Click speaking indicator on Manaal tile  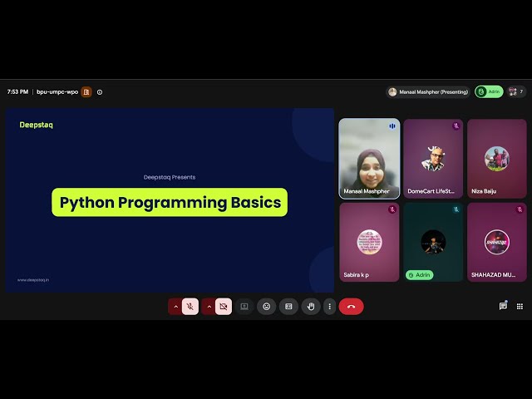(x=392, y=126)
